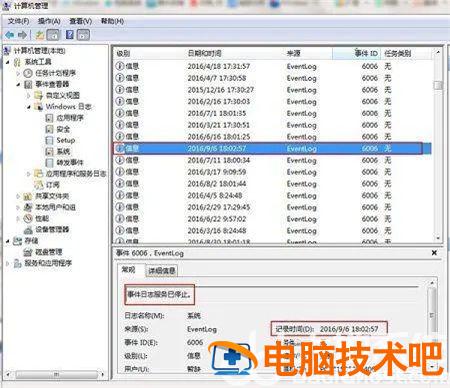Open 任务计划程序 node
The image size is (450, 388).
pyautogui.click(x=55, y=73)
